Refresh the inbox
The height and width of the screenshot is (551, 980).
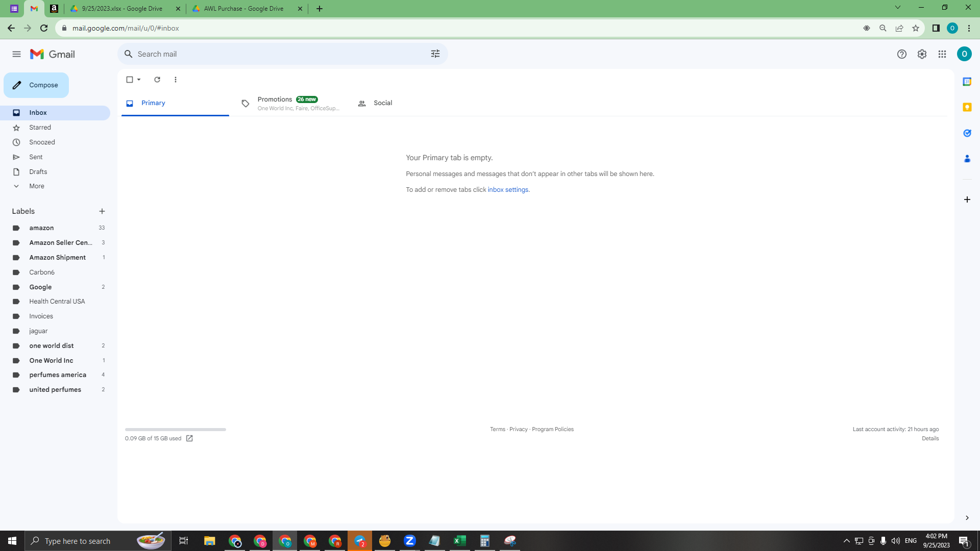coord(157,80)
